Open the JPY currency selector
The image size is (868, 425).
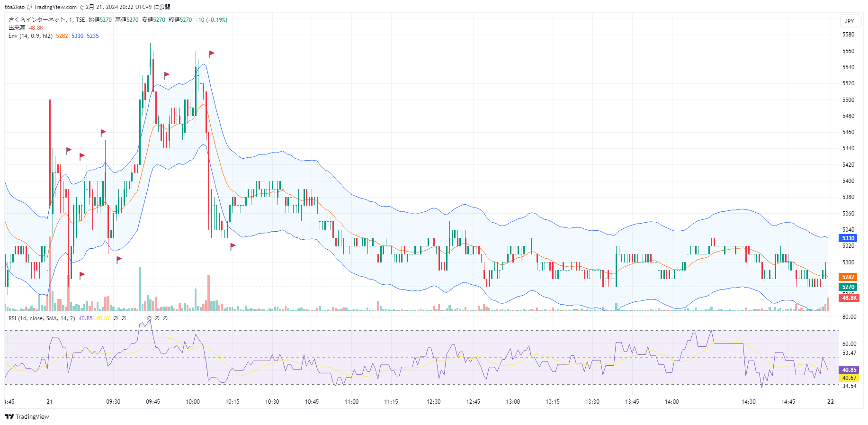pos(850,21)
